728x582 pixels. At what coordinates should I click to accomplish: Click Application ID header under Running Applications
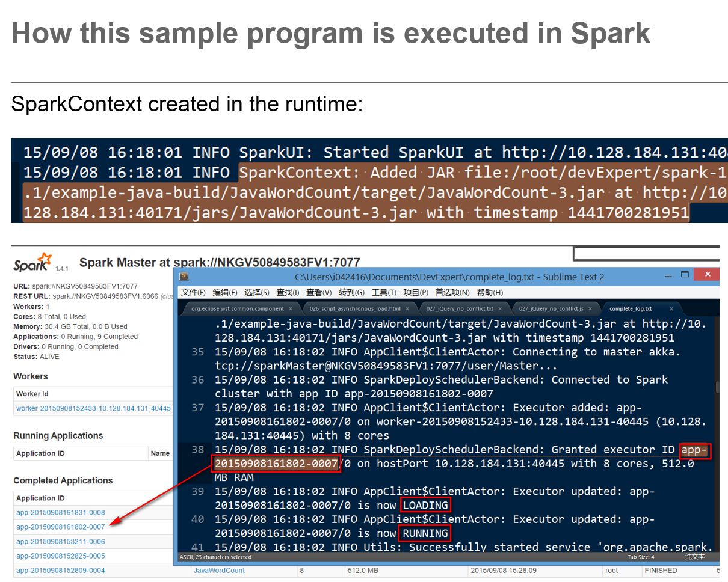pos(40,453)
